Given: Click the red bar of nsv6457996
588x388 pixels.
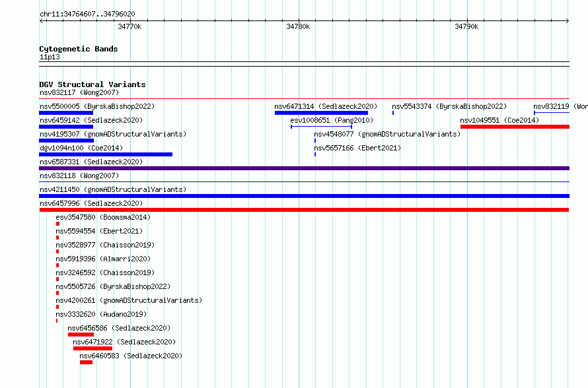Looking at the screenshot, I should [x=304, y=210].
